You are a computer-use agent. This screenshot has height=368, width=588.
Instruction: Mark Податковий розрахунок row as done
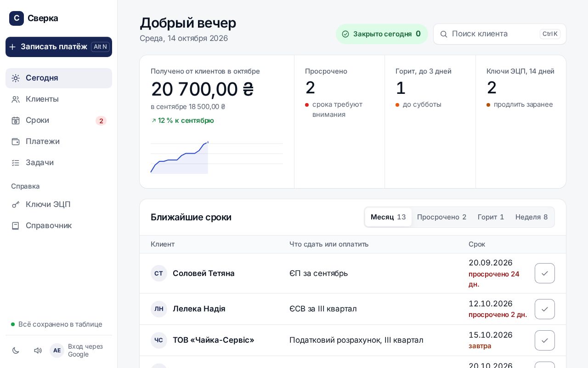tap(545, 340)
